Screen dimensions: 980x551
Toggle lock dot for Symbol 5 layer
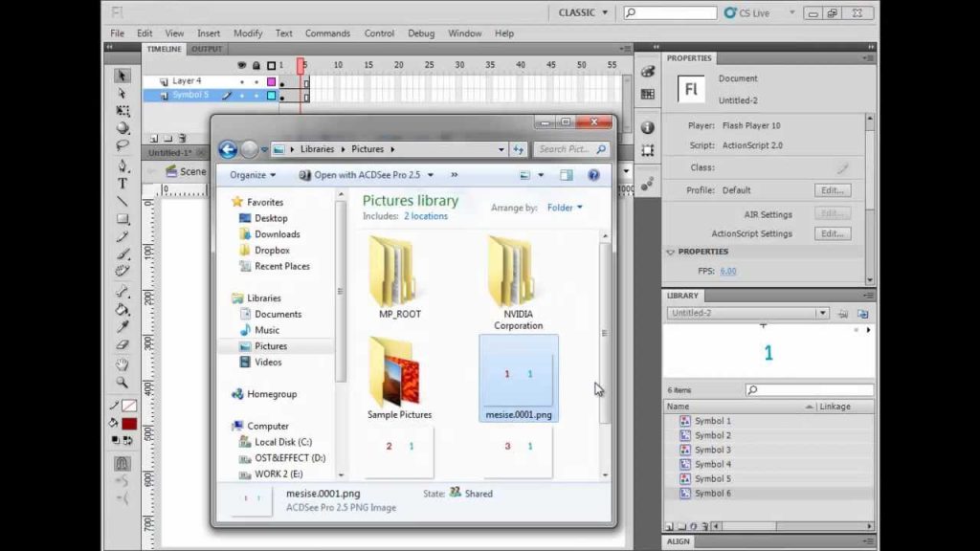coord(256,96)
